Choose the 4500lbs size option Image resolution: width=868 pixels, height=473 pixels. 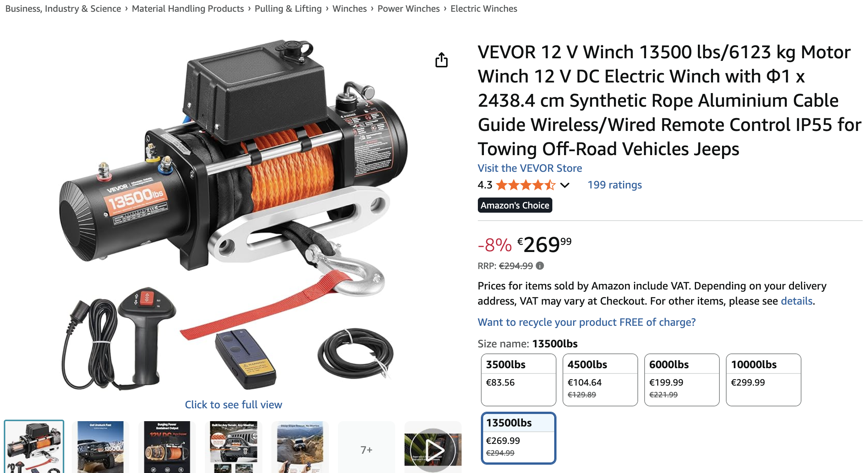[600, 380]
